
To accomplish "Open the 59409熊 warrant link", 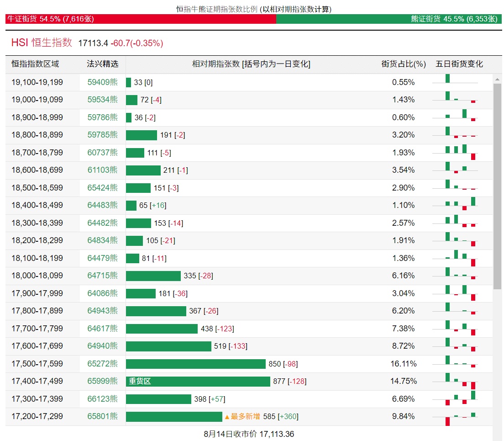I will point(102,82).
